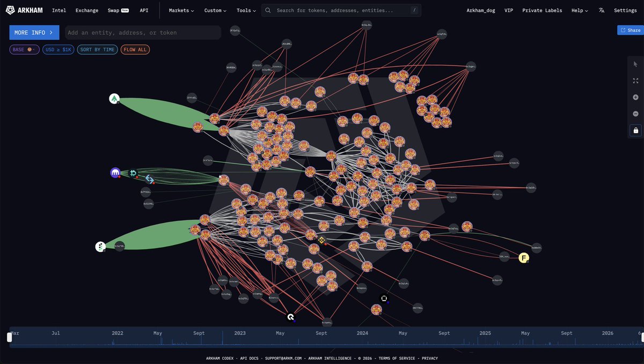Open the Settings page

[x=625, y=10]
